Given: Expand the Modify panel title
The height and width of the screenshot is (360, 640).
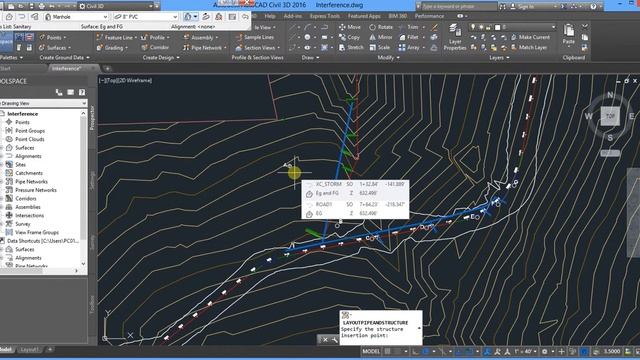Looking at the screenshot, I should click(388, 58).
